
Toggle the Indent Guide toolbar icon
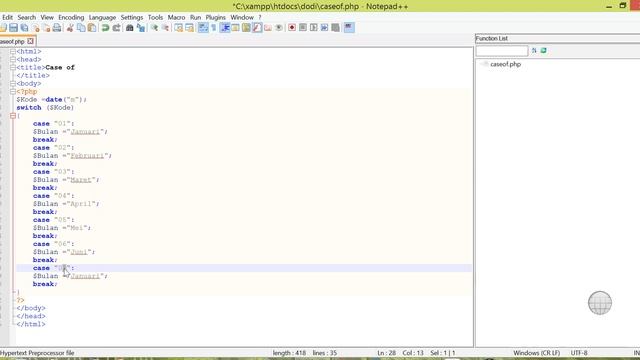(x=224, y=28)
